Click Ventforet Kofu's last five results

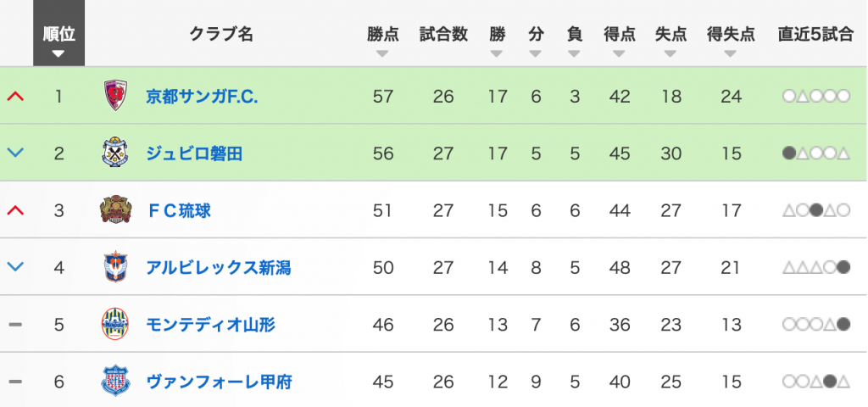[x=816, y=382]
